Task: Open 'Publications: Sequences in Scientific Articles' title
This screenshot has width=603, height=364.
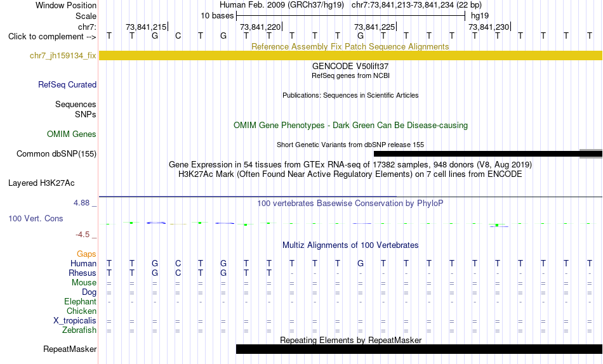Action: (350, 95)
